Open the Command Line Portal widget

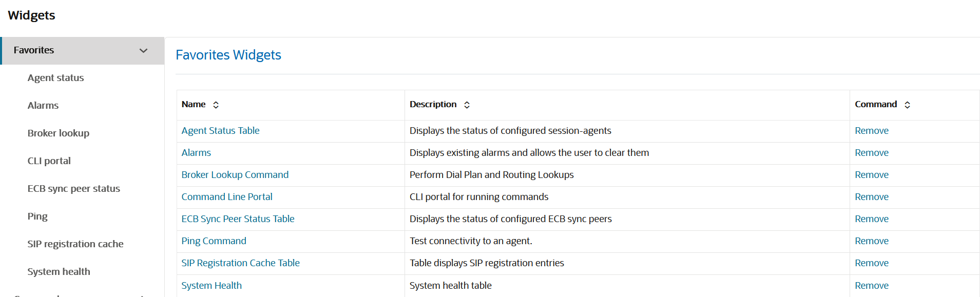pyautogui.click(x=226, y=196)
